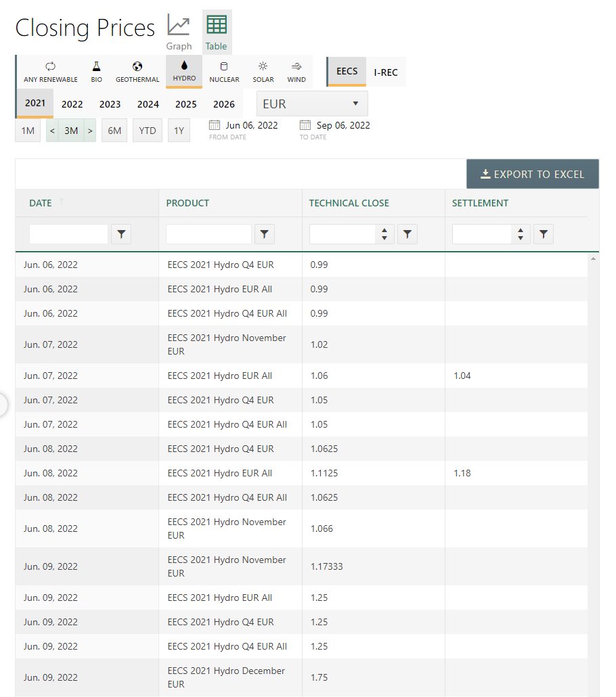Shift 3M range forward
616x697 pixels.
(90, 131)
